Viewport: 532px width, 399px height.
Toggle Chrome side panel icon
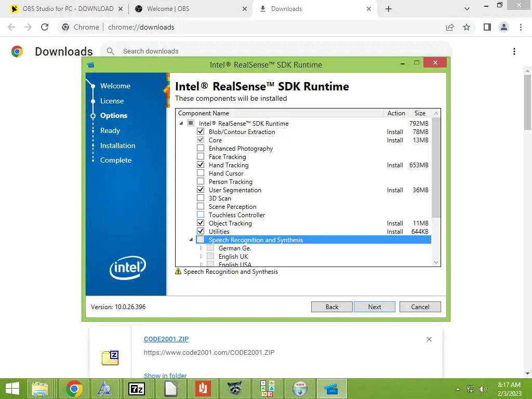(x=487, y=27)
